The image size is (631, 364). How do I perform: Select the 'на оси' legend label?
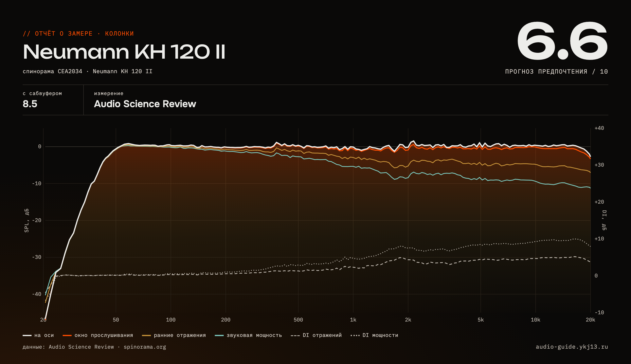pyautogui.click(x=44, y=335)
